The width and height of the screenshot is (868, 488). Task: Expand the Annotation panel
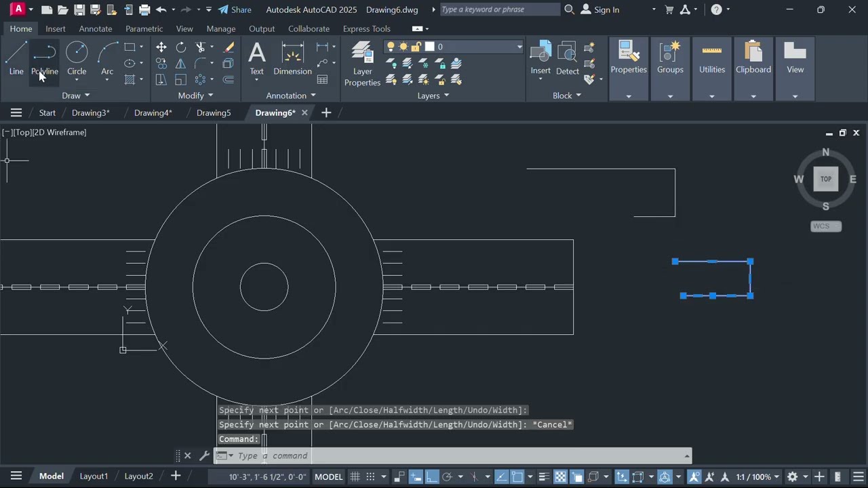coord(291,96)
